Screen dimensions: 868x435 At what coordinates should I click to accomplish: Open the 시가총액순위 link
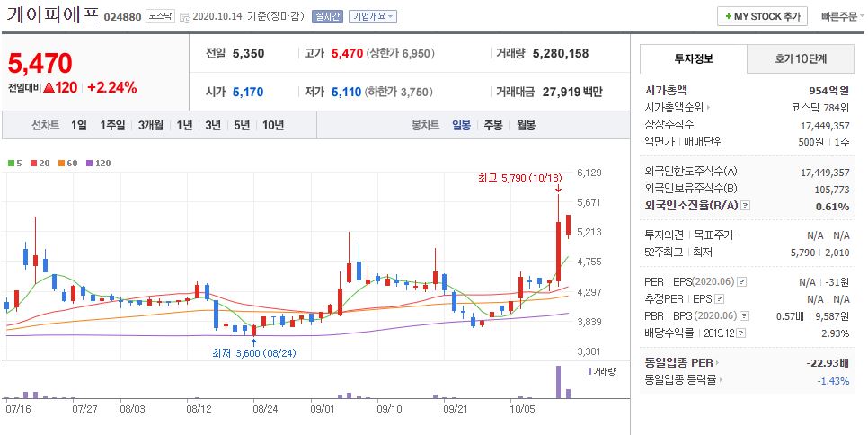(678, 107)
